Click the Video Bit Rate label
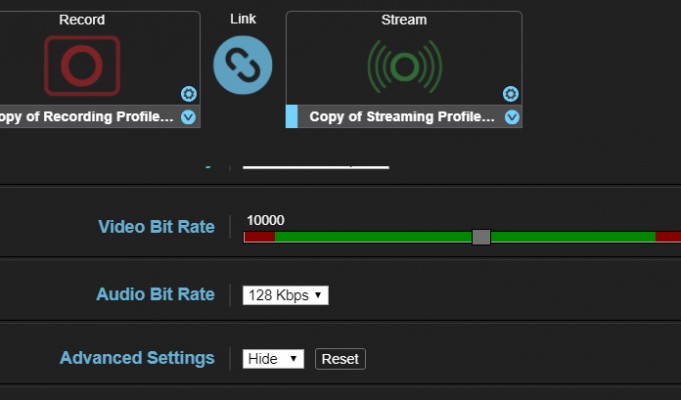 (x=156, y=227)
